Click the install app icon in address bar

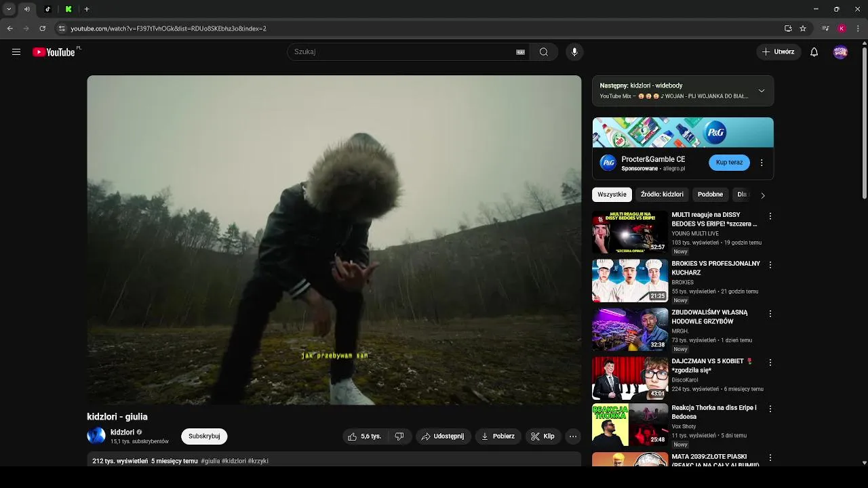pyautogui.click(x=788, y=28)
